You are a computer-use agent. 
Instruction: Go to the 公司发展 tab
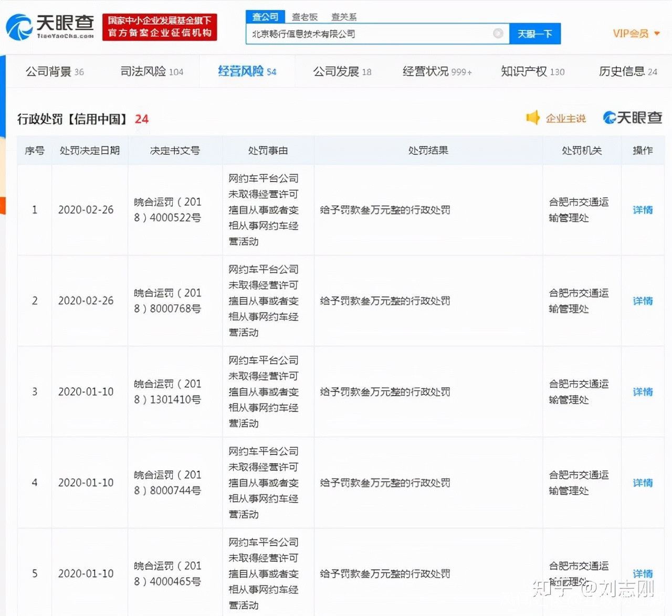(342, 71)
